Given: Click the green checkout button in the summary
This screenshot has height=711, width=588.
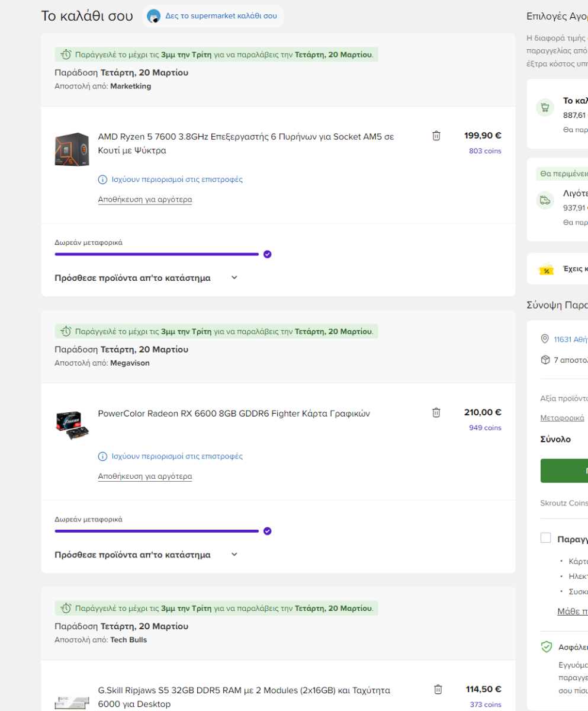Looking at the screenshot, I should click(x=564, y=470).
